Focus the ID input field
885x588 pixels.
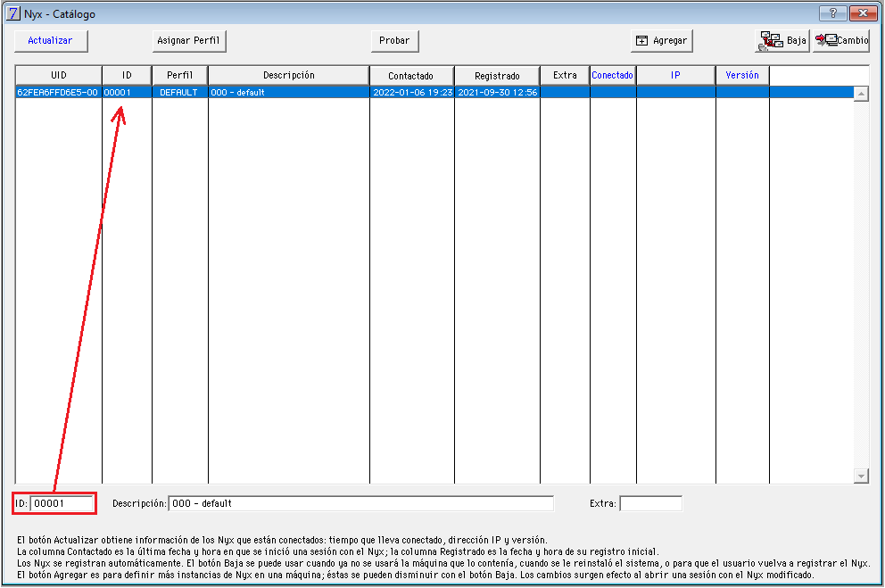(62, 503)
